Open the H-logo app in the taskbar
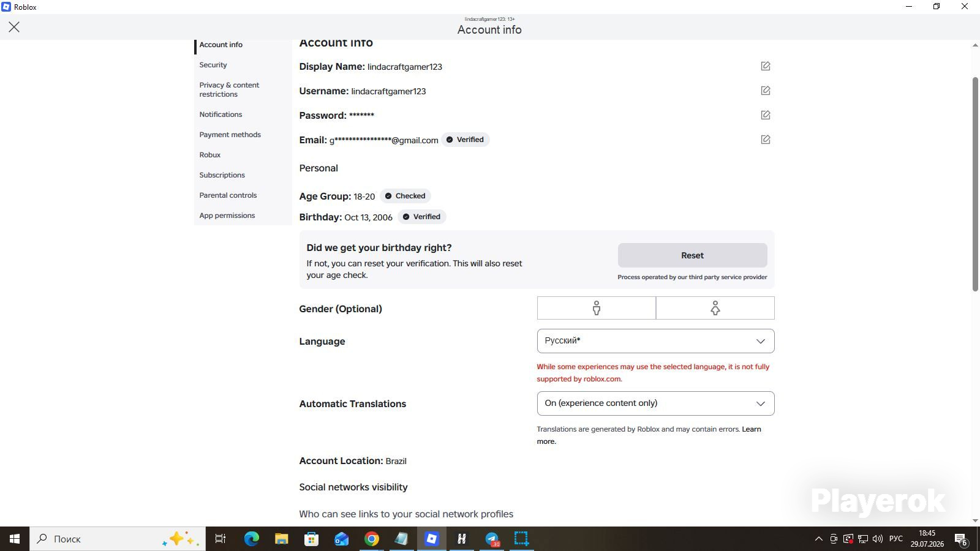The width and height of the screenshot is (980, 551). coord(462,539)
